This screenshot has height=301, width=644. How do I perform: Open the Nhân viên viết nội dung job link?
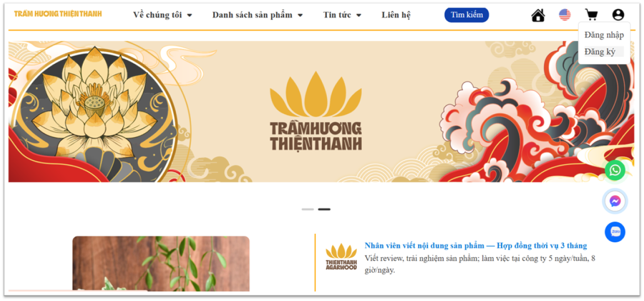pyautogui.click(x=476, y=246)
